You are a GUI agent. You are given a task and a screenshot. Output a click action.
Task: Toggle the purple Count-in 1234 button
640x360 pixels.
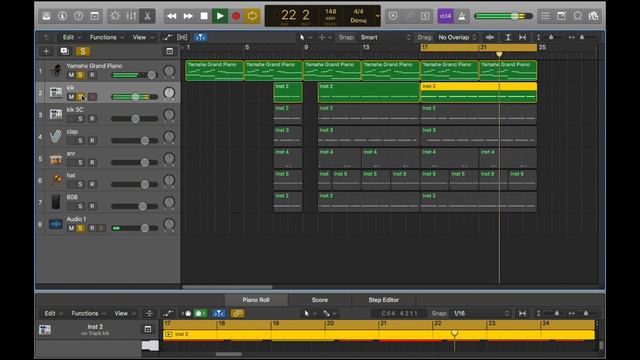445,16
